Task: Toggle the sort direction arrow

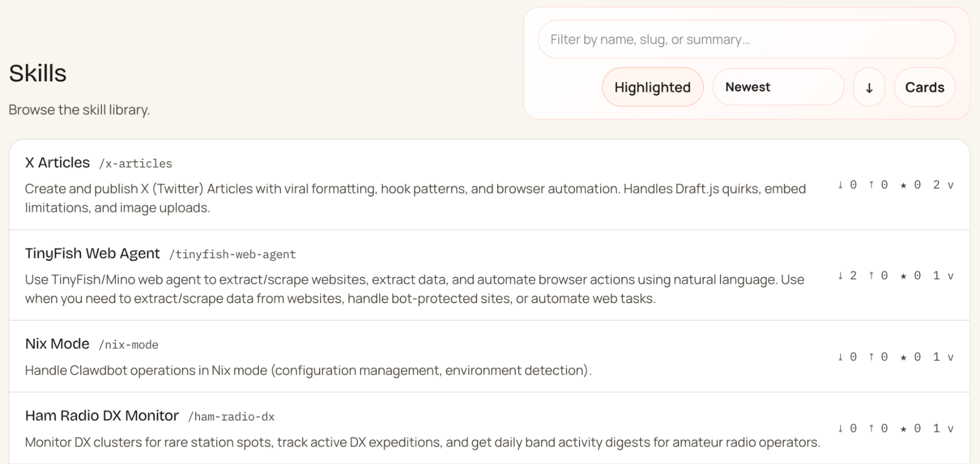Action: click(x=869, y=87)
